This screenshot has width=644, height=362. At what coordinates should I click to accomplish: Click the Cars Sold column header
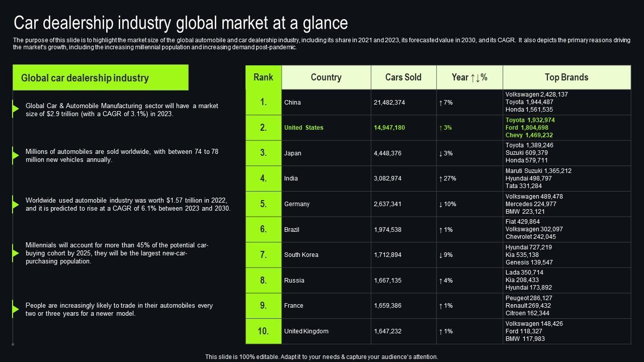pos(403,77)
